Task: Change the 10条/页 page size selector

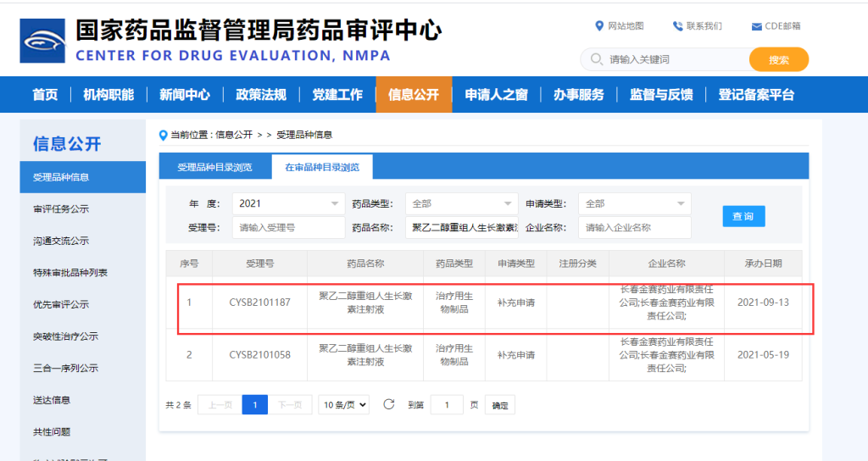Action: point(344,405)
